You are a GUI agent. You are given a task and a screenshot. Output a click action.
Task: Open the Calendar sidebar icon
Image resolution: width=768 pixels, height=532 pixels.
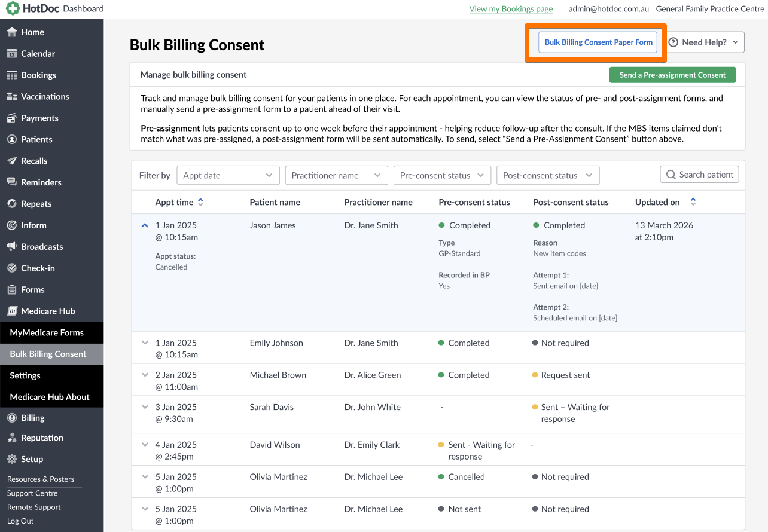click(11, 54)
